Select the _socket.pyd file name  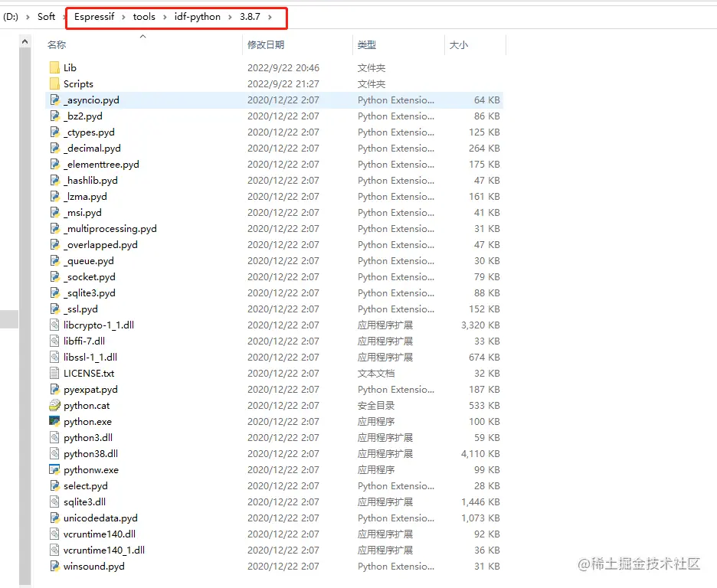tap(89, 277)
